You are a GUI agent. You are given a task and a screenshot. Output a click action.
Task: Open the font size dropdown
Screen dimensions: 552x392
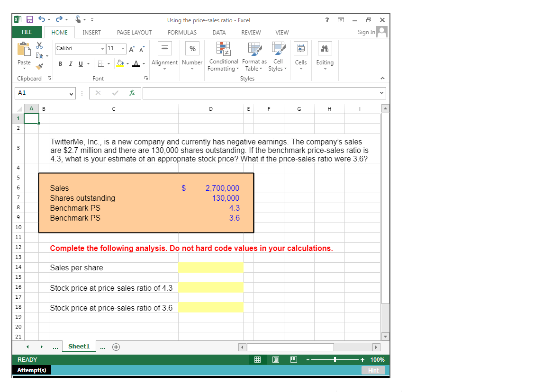pos(123,49)
